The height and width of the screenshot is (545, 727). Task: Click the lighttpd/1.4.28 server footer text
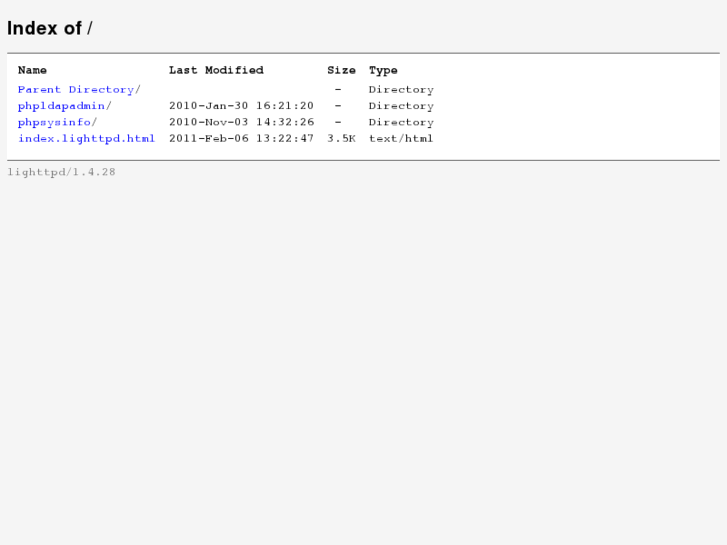click(61, 172)
